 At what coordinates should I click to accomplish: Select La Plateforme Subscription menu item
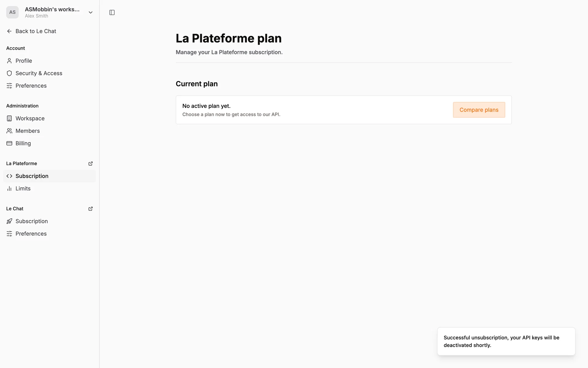click(32, 176)
